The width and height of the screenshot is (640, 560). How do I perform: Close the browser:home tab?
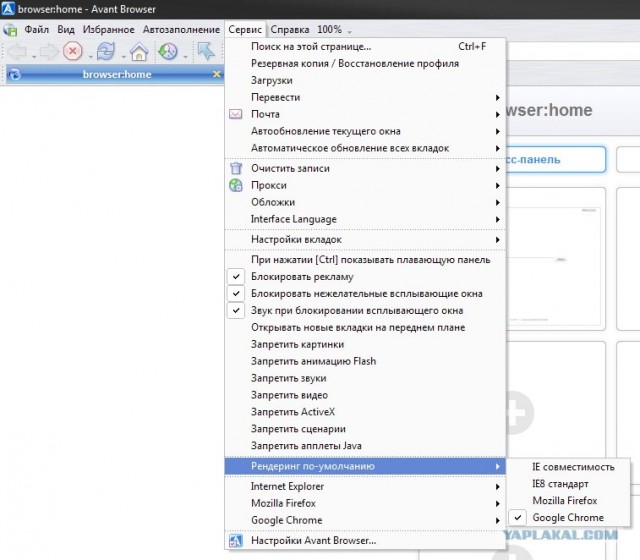[x=217, y=75]
